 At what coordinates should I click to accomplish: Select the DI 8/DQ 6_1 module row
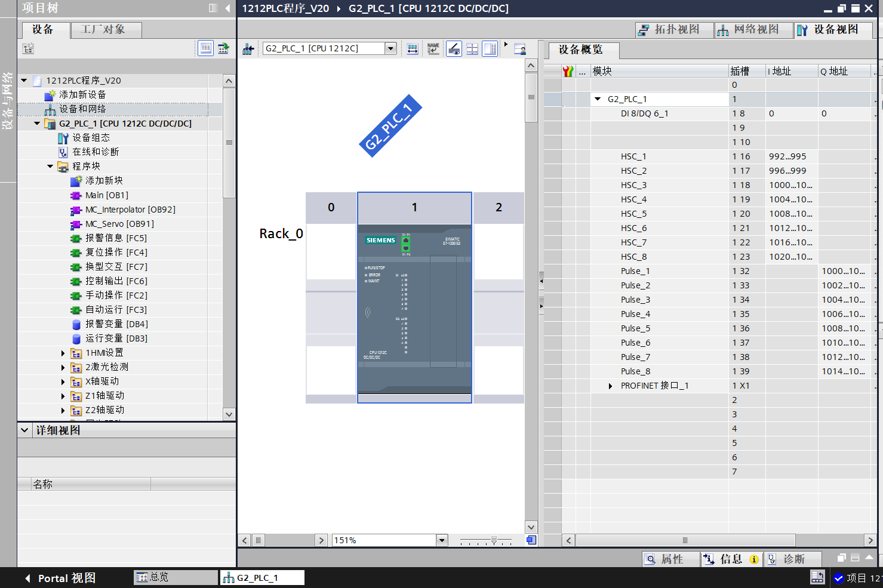coord(710,113)
